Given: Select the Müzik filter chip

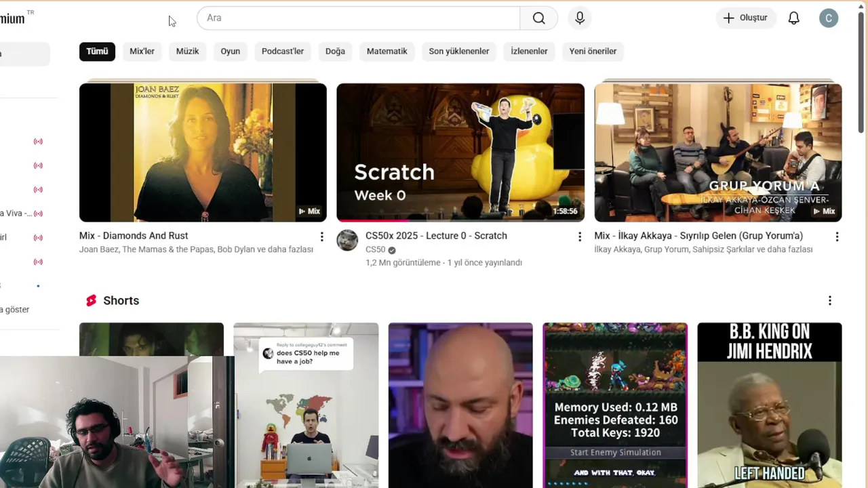Looking at the screenshot, I should (188, 52).
